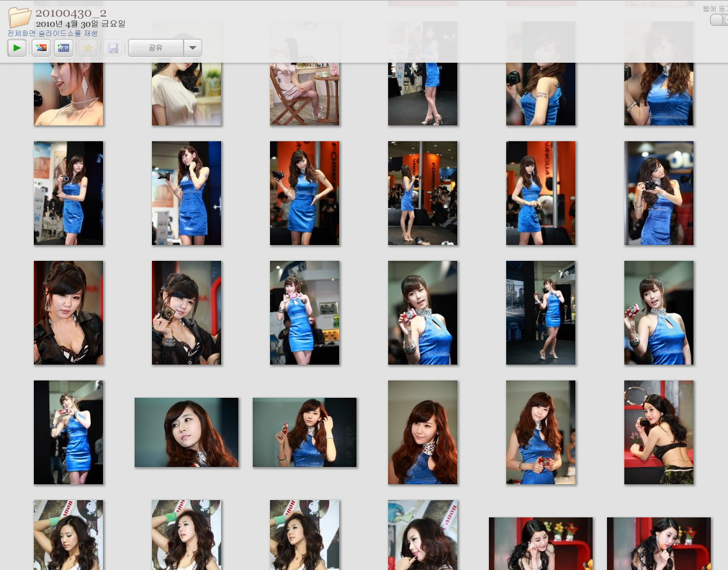Open the dropdown arrow beside 공유
This screenshot has height=570, width=728.
pyautogui.click(x=193, y=48)
